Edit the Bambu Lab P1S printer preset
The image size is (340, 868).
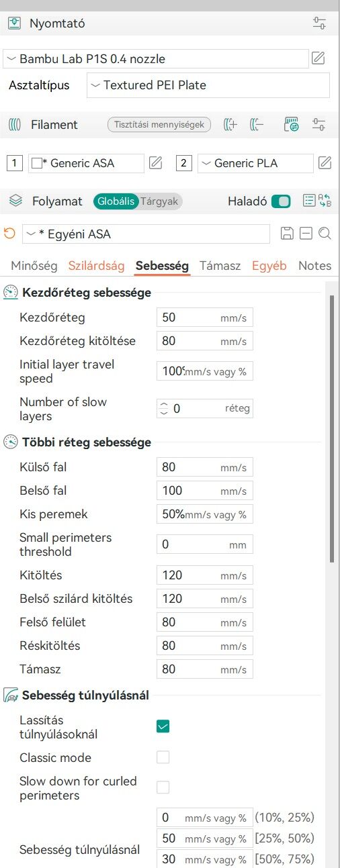(x=318, y=58)
